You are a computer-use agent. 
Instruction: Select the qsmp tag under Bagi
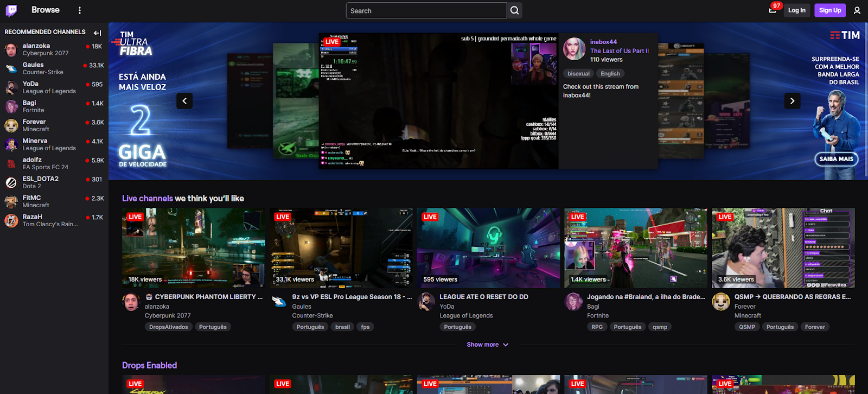tap(660, 327)
